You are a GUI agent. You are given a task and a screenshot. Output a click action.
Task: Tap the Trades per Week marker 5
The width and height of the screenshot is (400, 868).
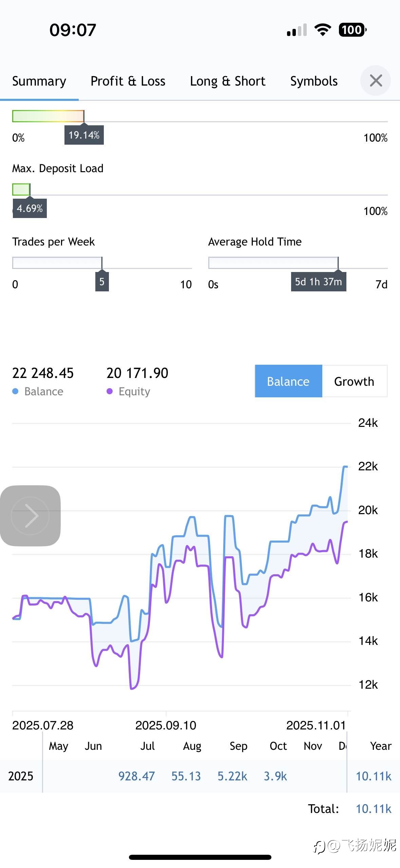click(102, 282)
